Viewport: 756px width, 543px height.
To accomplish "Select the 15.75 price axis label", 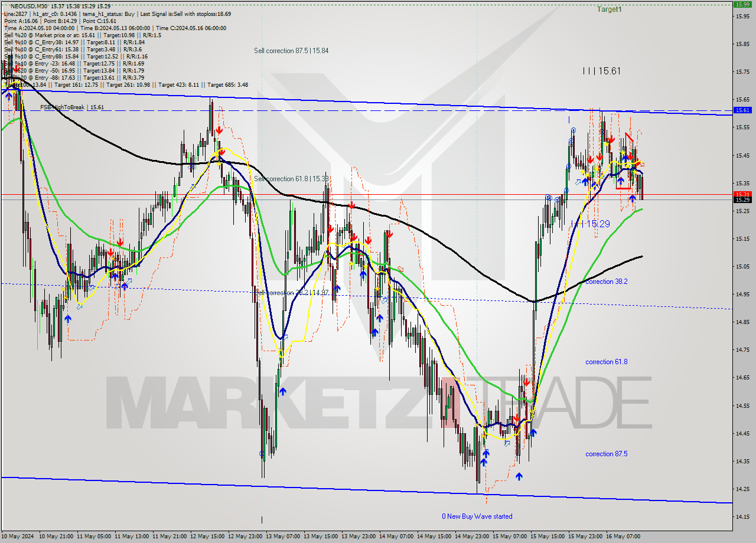I will coord(742,71).
